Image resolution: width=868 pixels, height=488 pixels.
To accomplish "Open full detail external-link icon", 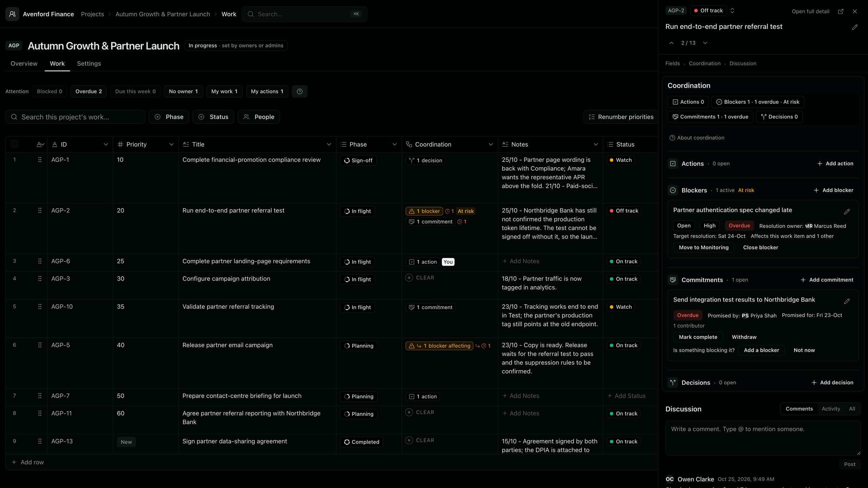I will (841, 12).
